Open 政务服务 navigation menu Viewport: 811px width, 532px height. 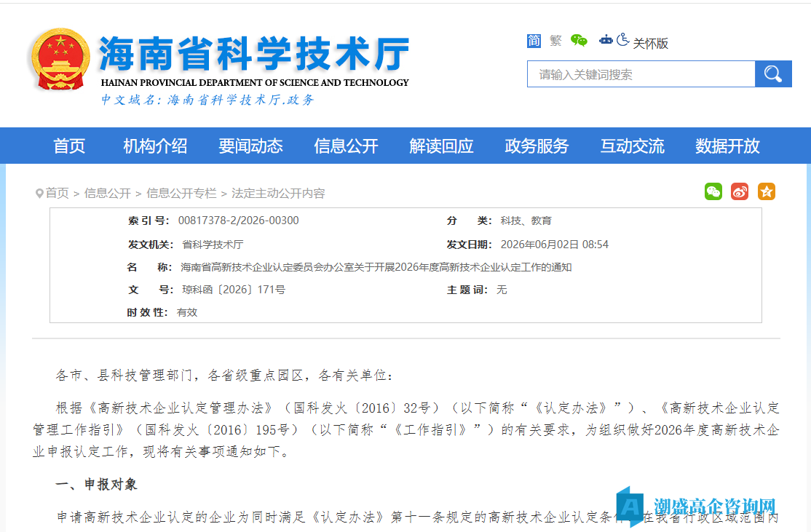coord(537,146)
